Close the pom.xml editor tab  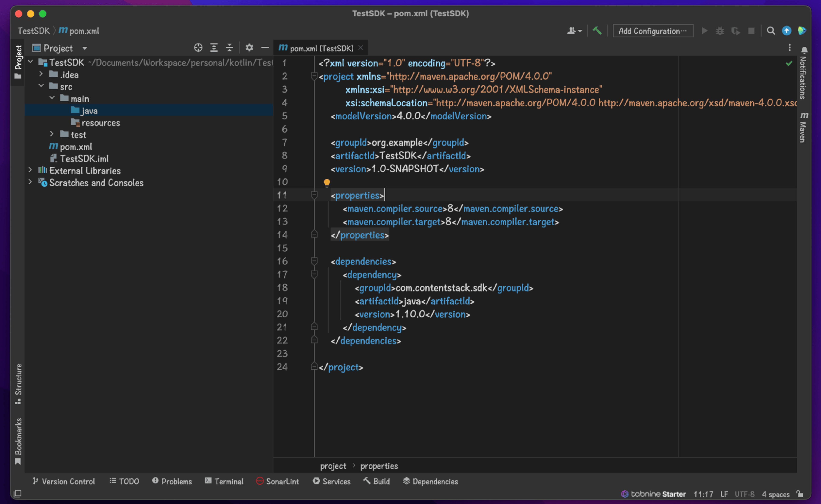(x=360, y=48)
